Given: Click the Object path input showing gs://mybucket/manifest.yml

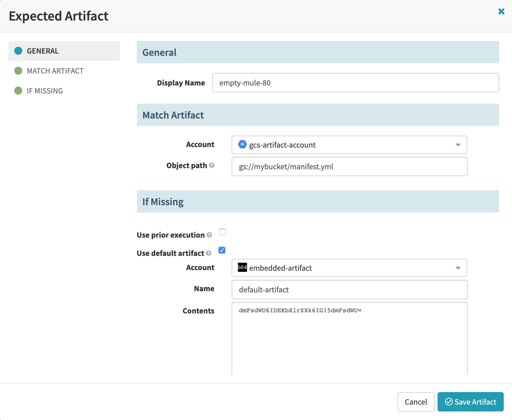Looking at the screenshot, I should (x=349, y=166).
